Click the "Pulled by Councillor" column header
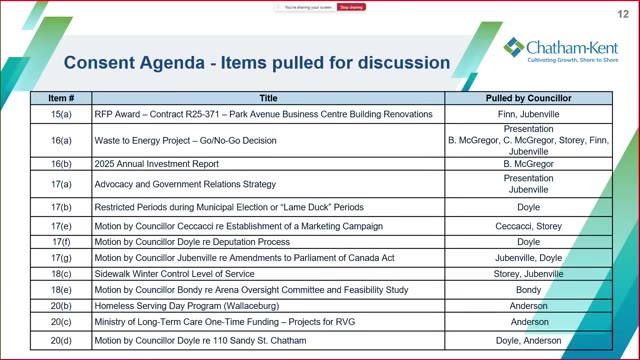Screen dimensions: 640x360 click(x=529, y=98)
